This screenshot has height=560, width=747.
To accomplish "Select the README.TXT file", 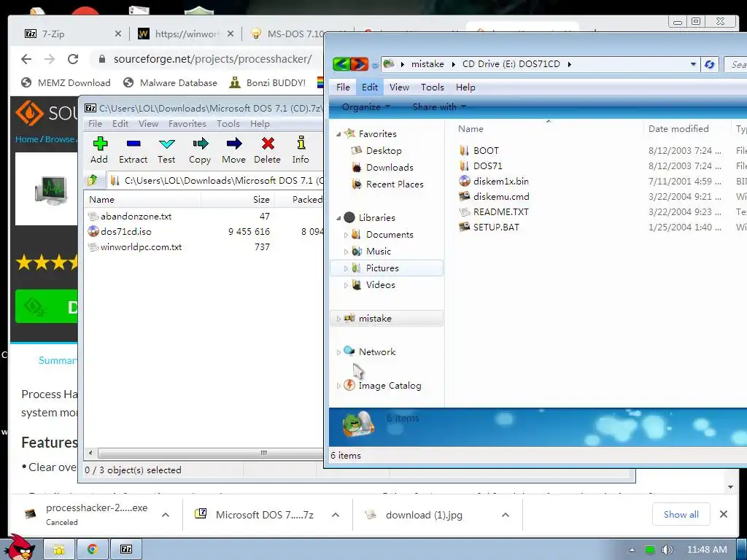I will (x=500, y=211).
